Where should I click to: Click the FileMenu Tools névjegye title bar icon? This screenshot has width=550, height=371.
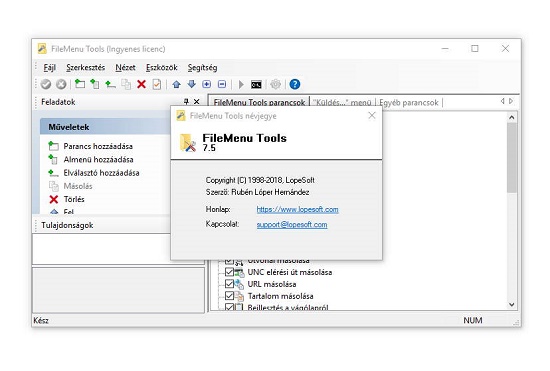[181, 115]
